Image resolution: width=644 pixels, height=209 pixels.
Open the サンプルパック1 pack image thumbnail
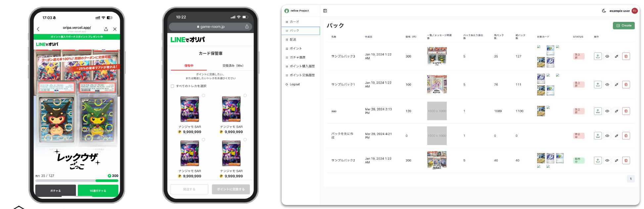click(437, 84)
